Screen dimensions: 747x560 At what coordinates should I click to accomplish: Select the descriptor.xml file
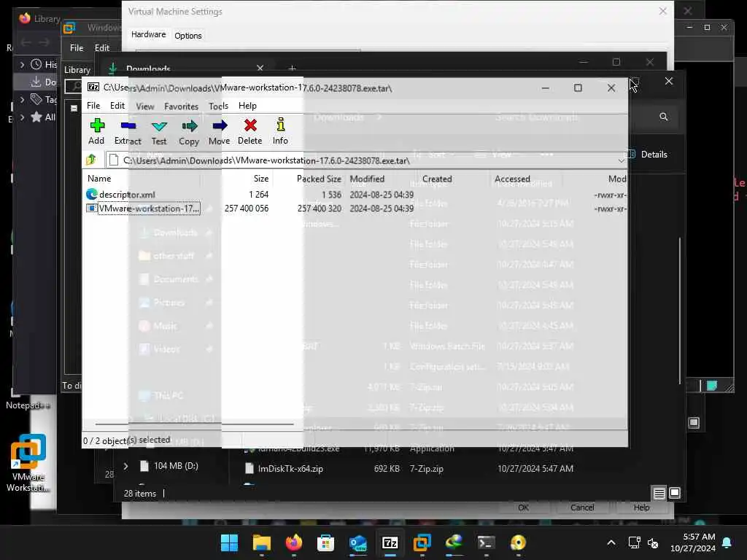(x=127, y=194)
